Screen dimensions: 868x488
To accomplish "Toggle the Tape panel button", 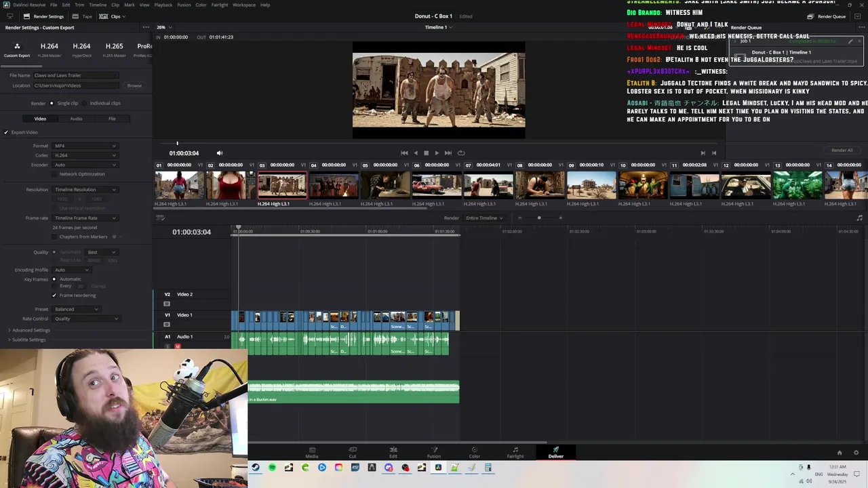I will (82, 16).
